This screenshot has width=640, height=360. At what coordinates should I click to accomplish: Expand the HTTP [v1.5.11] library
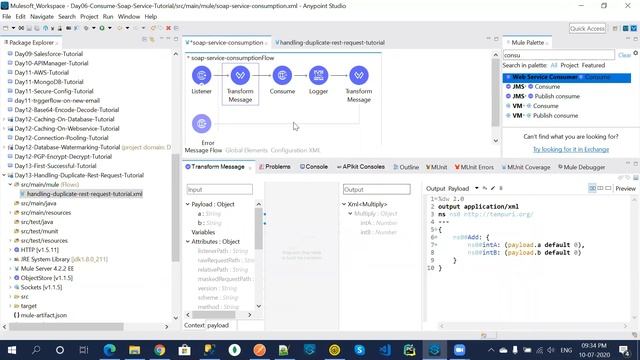10,250
